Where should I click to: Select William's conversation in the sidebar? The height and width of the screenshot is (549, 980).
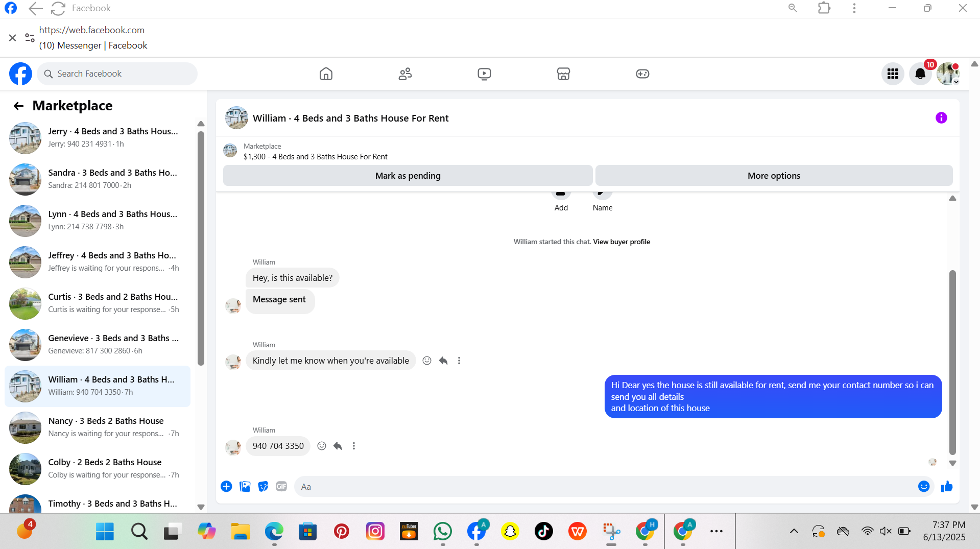click(x=97, y=386)
